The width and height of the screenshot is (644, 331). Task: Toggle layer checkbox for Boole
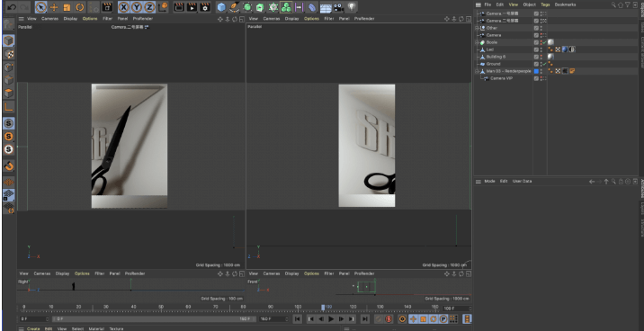tap(536, 42)
